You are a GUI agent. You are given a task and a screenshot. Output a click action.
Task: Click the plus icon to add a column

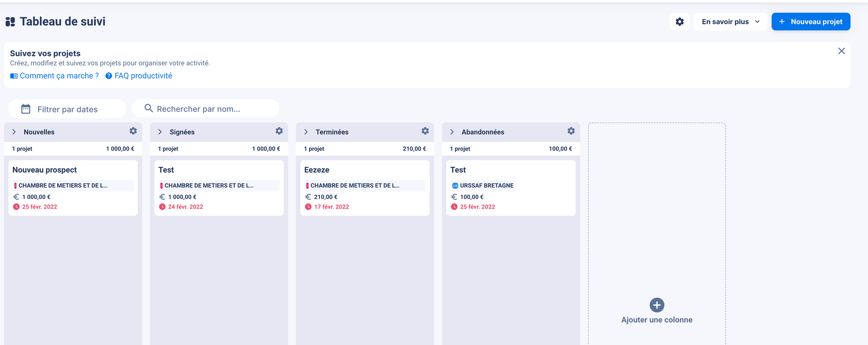(657, 305)
